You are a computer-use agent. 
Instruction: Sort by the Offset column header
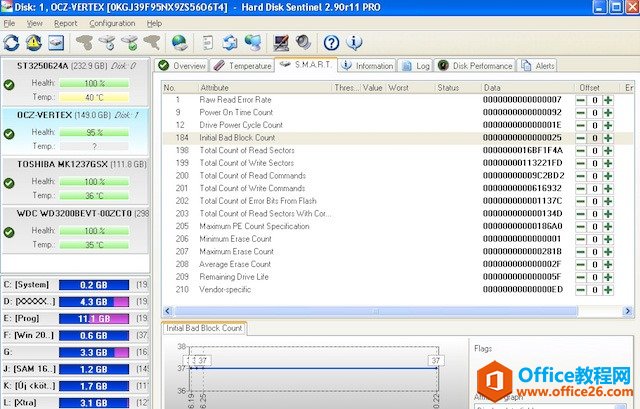coord(598,87)
